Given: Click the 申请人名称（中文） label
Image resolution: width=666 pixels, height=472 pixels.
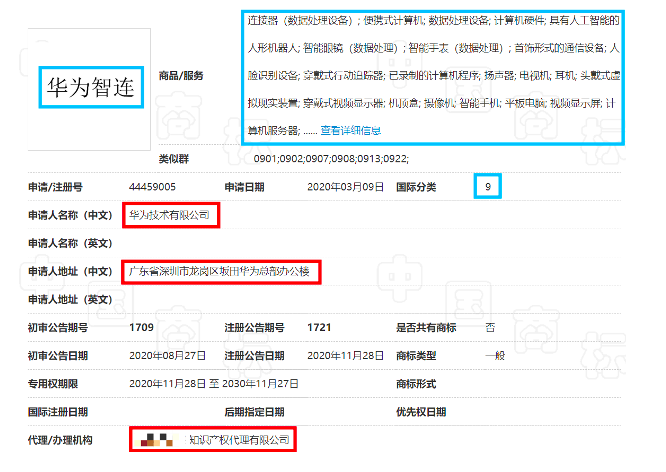Looking at the screenshot, I should (70, 215).
